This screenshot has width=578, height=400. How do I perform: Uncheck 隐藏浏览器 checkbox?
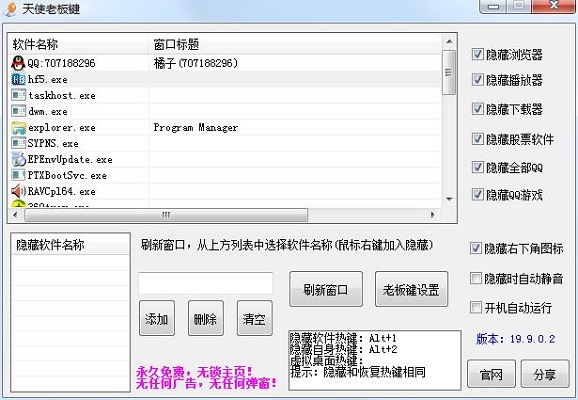pyautogui.click(x=478, y=55)
